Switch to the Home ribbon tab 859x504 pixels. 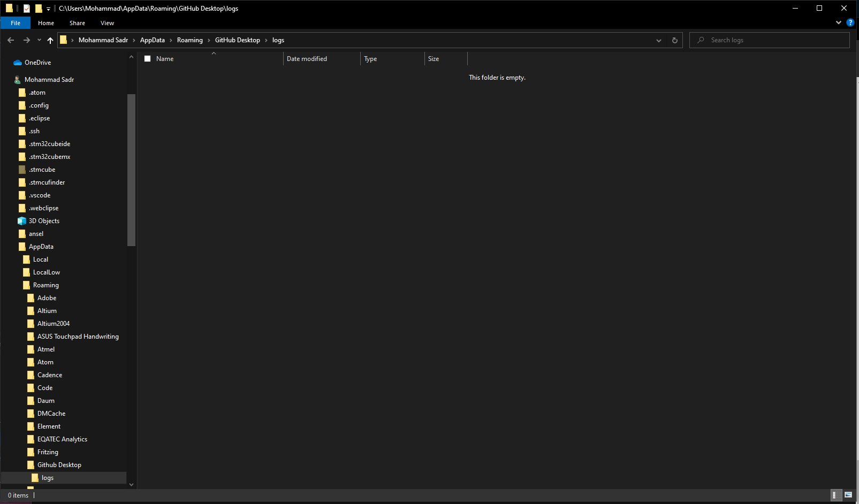[46, 23]
